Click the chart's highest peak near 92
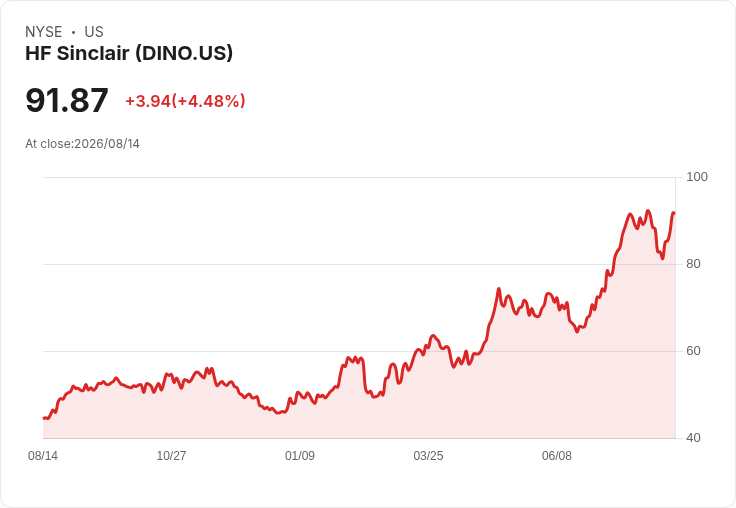This screenshot has width=736, height=508. (648, 211)
